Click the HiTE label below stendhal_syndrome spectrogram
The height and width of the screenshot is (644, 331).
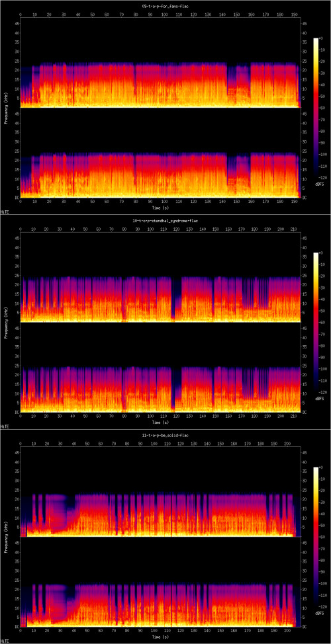(5, 426)
